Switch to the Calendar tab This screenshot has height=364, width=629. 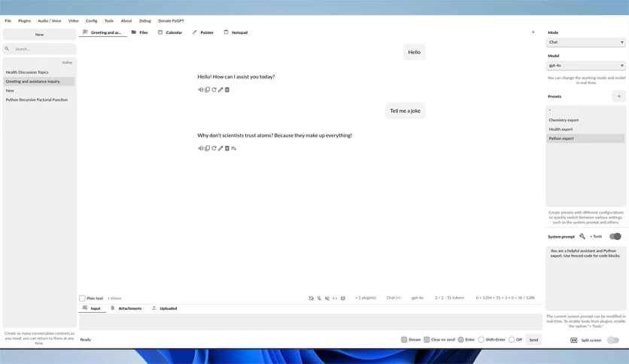(170, 32)
